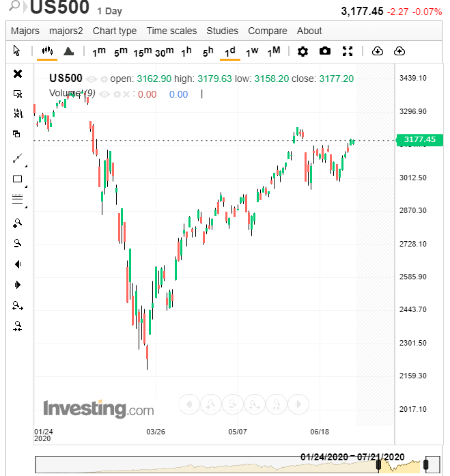The image size is (450, 476).
Task: Switch to 1 month timeframe
Action: tap(274, 52)
